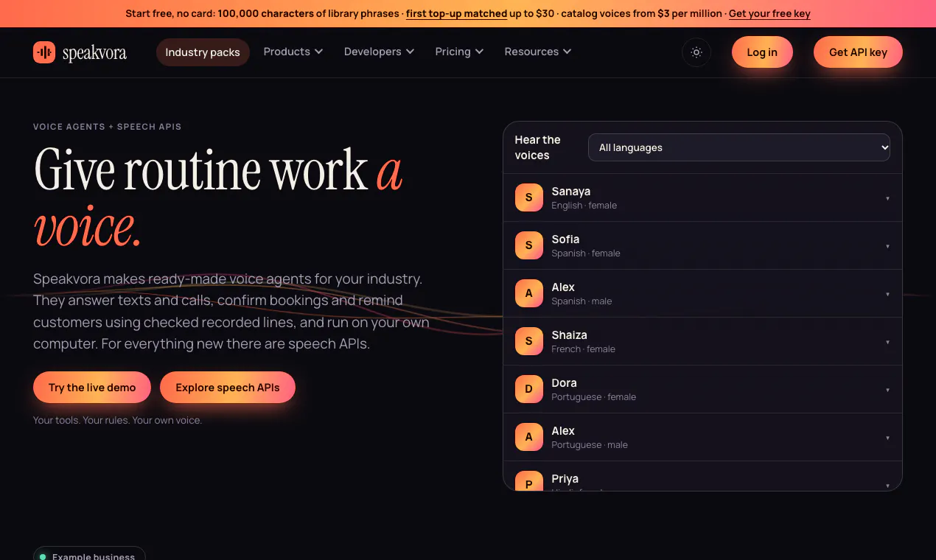Click 'Your tools. Your rules. Your own voice.' text
Screen dimensions: 936x560
pyautogui.click(x=117, y=420)
